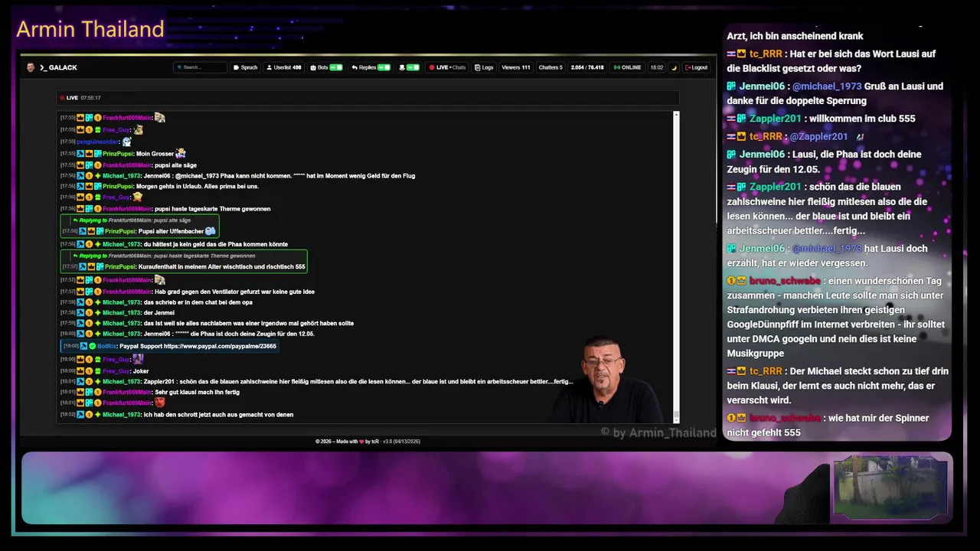This screenshot has height=551, width=980.
Task: Click the emote in the first Frankfurt069Main message
Action: (159, 117)
